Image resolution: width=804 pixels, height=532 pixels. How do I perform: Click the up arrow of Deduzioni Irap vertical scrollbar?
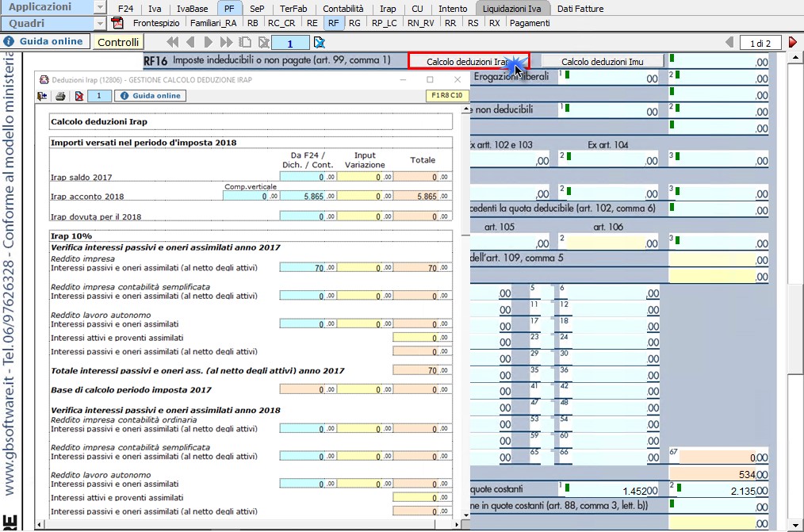[x=465, y=109]
